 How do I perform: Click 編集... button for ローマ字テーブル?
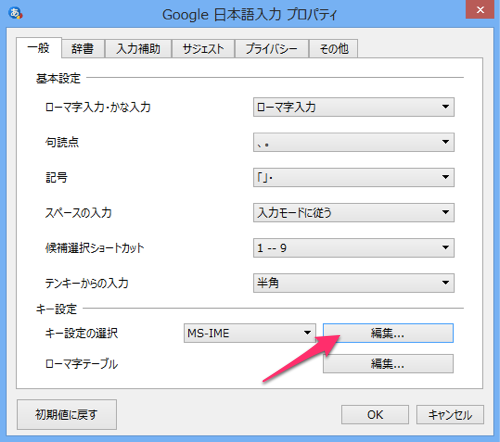388,364
